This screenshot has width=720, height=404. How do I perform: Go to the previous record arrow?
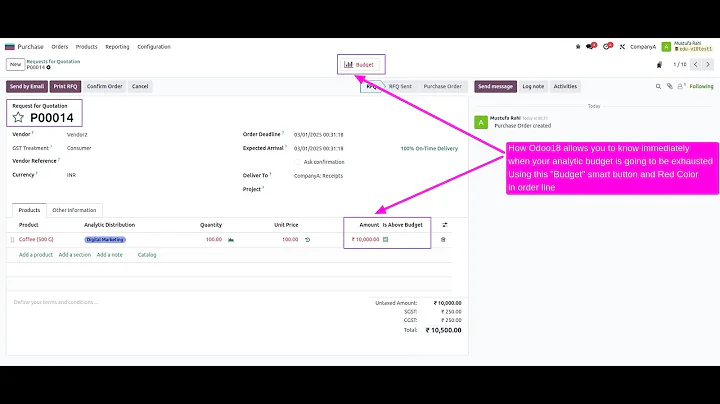pyautogui.click(x=696, y=65)
